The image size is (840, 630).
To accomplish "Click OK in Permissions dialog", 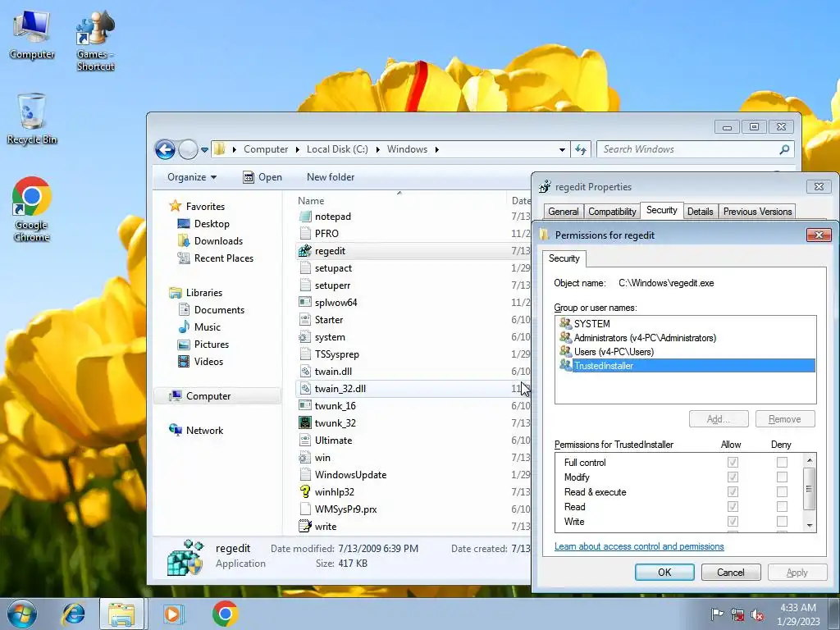I will tap(664, 572).
